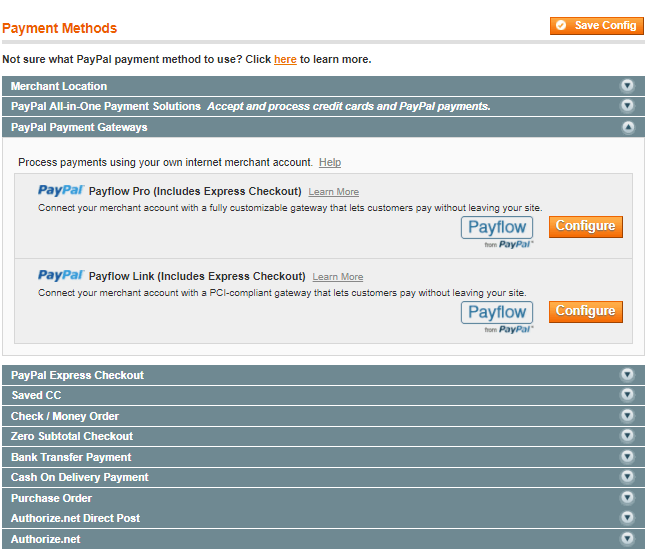This screenshot has width=646, height=550.
Task: Expand Purchase Order section arrow
Action: point(627,497)
